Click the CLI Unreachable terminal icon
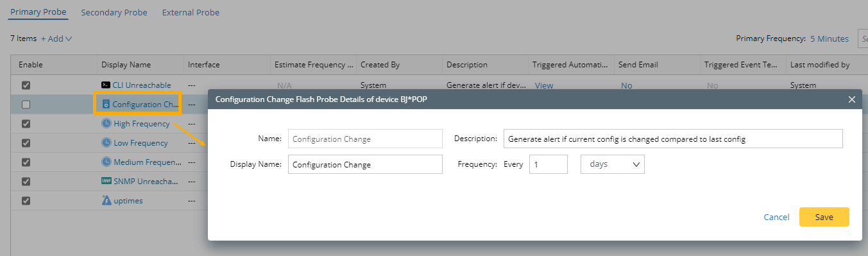Screen dimensions: 868x256 click(106, 85)
